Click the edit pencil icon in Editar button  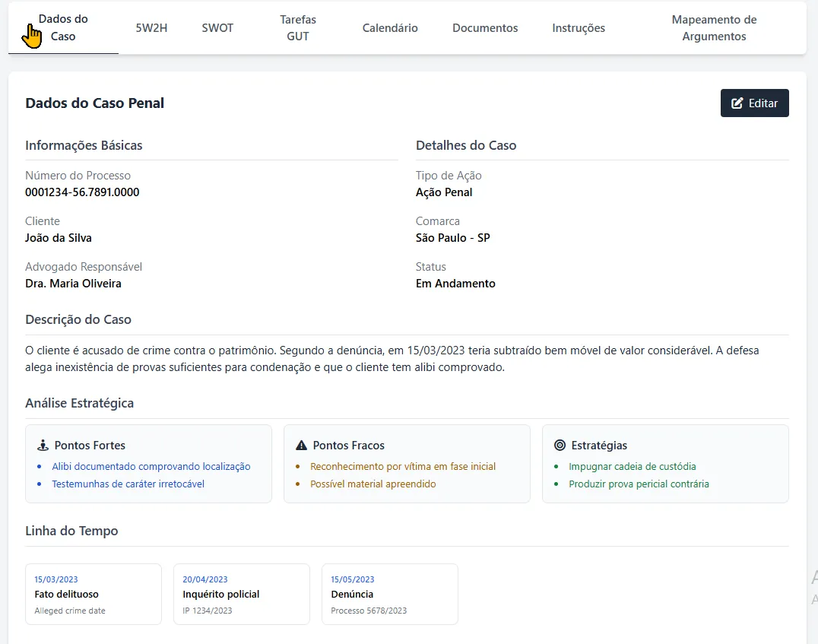[x=737, y=103]
